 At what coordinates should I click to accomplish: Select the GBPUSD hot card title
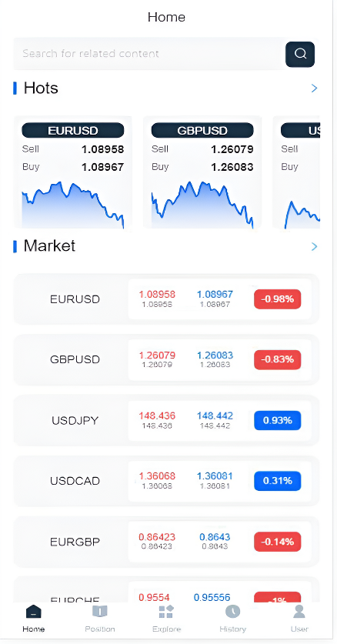pos(202,131)
